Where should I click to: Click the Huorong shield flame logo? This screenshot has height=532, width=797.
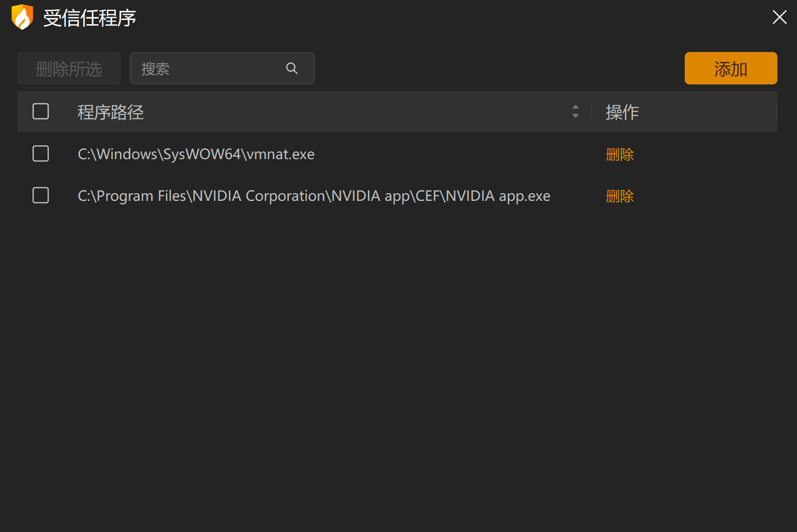click(22, 17)
